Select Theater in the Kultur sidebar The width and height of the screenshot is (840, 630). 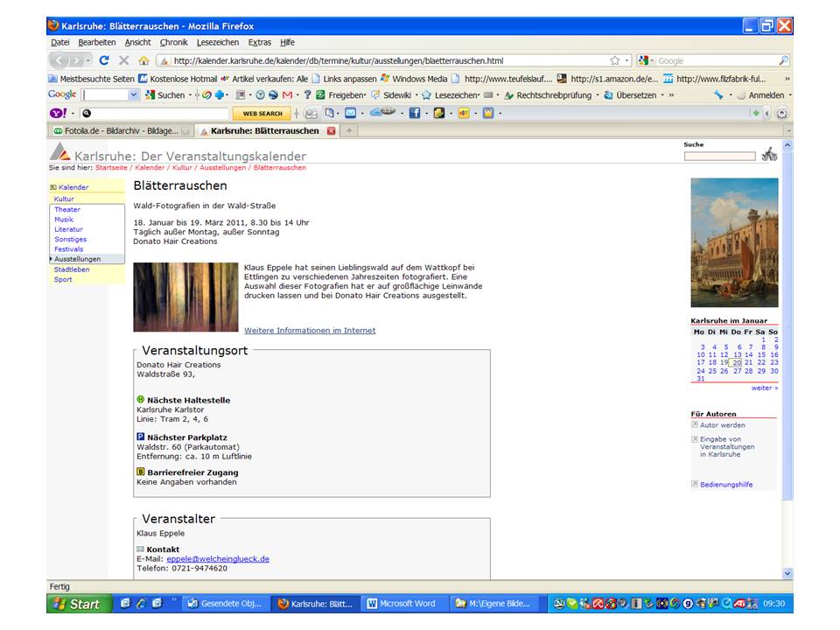click(x=67, y=210)
